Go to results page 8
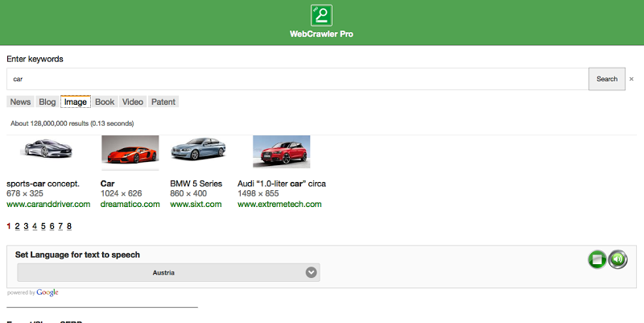644x323 pixels. point(69,226)
